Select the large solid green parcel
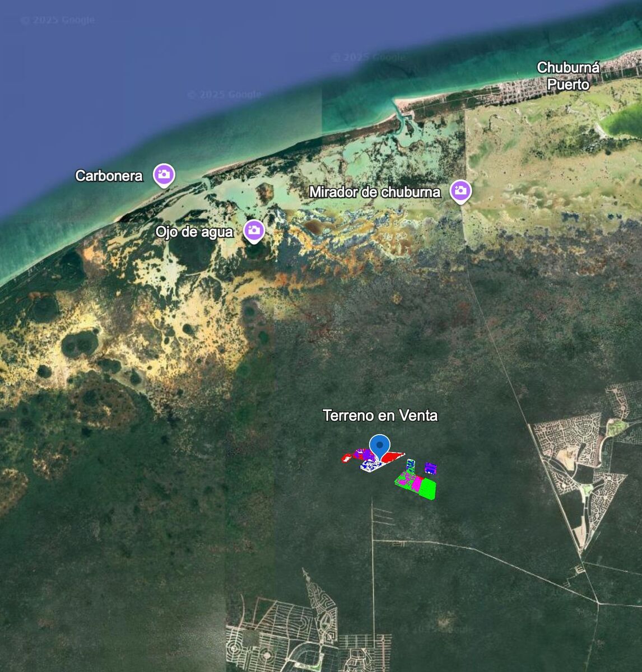The image size is (642, 672). tap(429, 488)
